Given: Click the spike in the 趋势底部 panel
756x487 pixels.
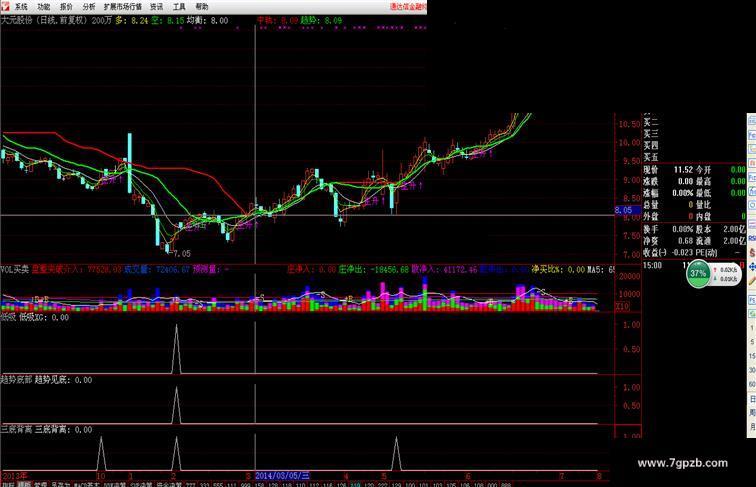Looking at the screenshot, I should coord(176,405).
